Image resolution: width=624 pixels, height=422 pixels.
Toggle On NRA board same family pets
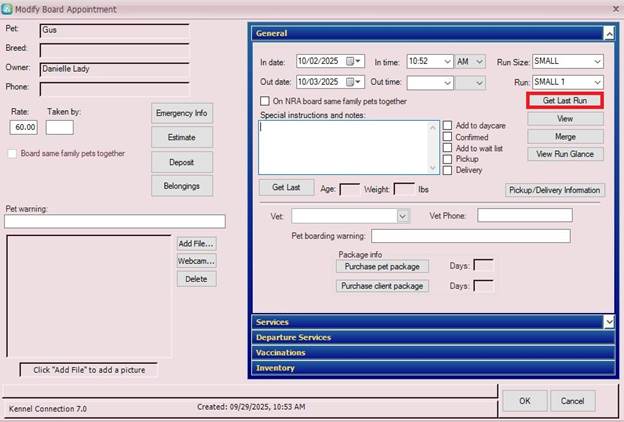click(x=264, y=102)
